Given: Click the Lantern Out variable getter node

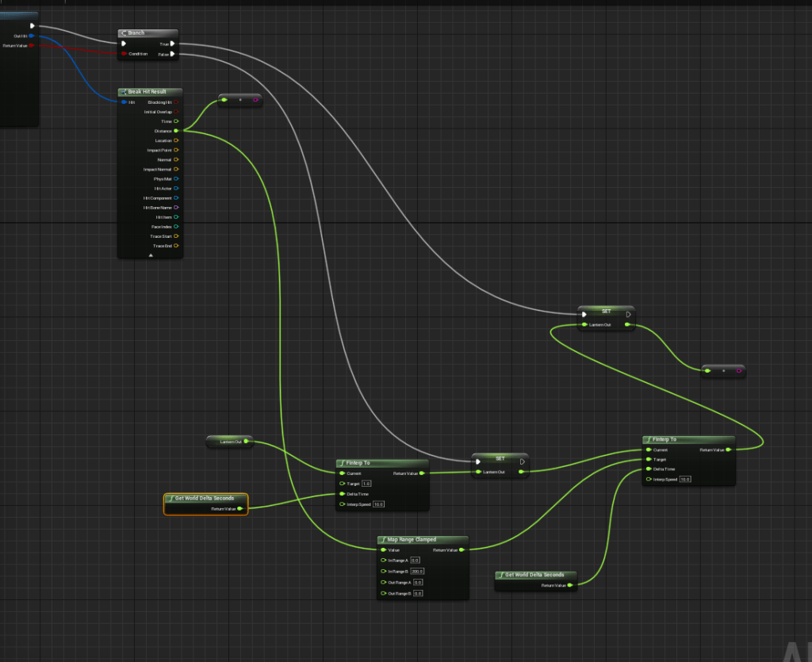Looking at the screenshot, I should [x=230, y=442].
